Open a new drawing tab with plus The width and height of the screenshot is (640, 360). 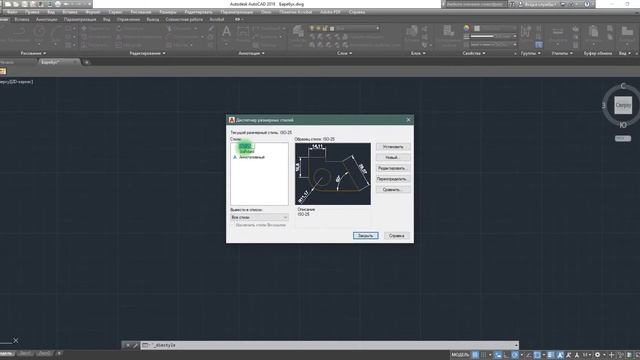(x=87, y=62)
